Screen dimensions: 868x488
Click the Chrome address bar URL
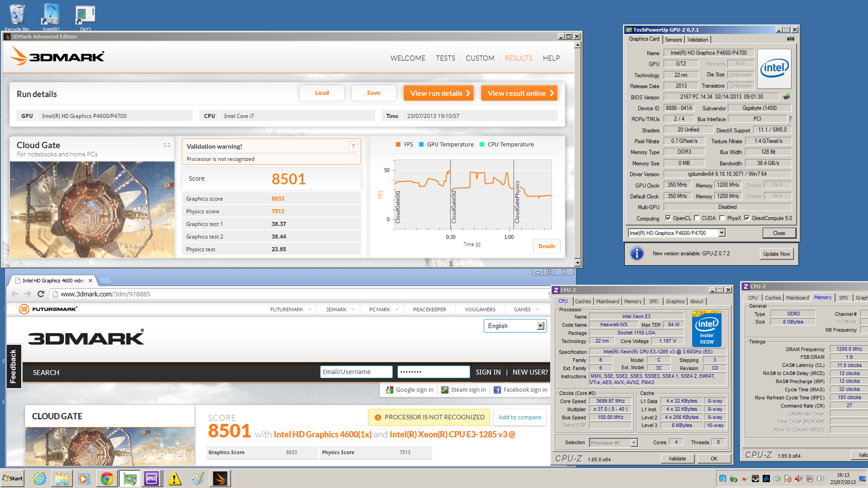105,294
